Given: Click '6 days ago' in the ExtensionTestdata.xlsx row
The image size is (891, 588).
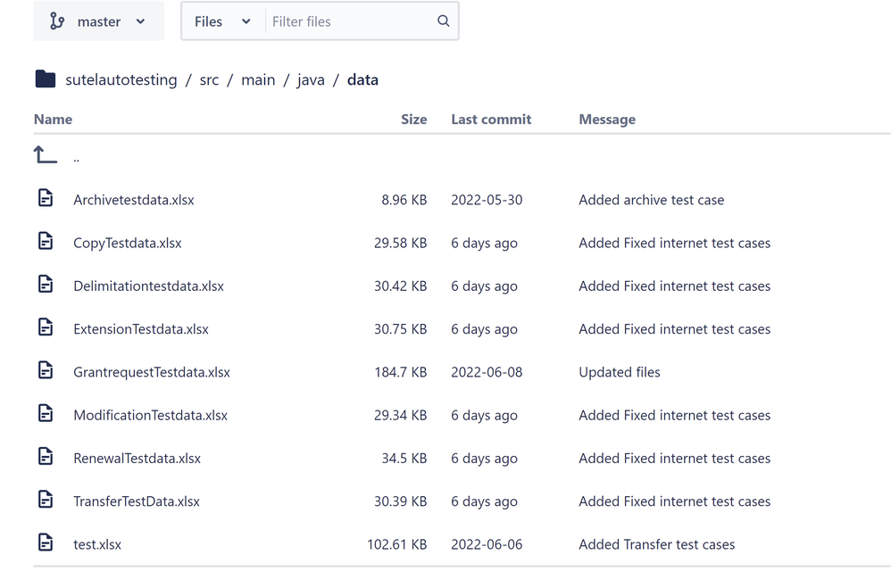Looking at the screenshot, I should pos(484,329).
